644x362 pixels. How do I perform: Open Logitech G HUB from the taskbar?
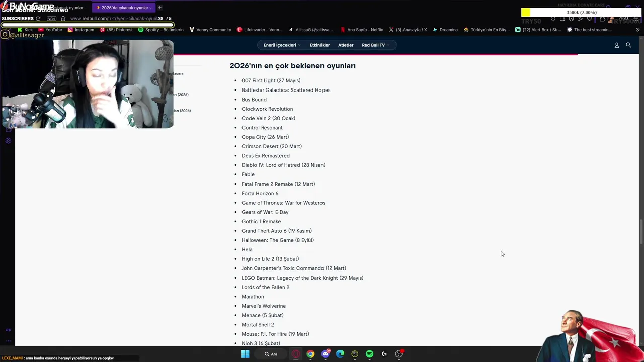point(384,354)
